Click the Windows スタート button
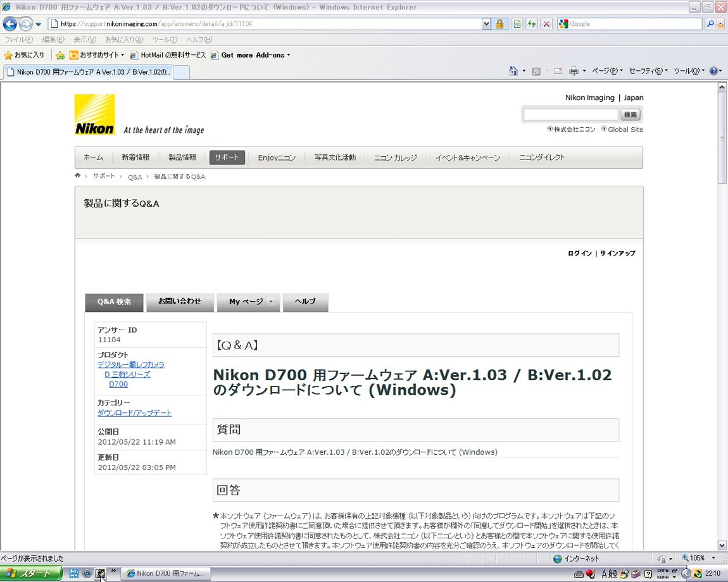 pyautogui.click(x=31, y=574)
